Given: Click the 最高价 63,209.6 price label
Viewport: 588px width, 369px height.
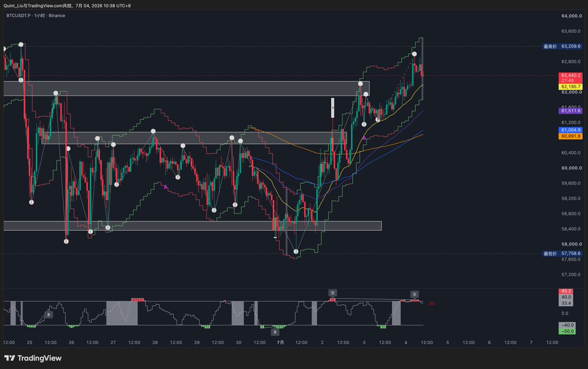Looking at the screenshot, I should pos(562,47).
